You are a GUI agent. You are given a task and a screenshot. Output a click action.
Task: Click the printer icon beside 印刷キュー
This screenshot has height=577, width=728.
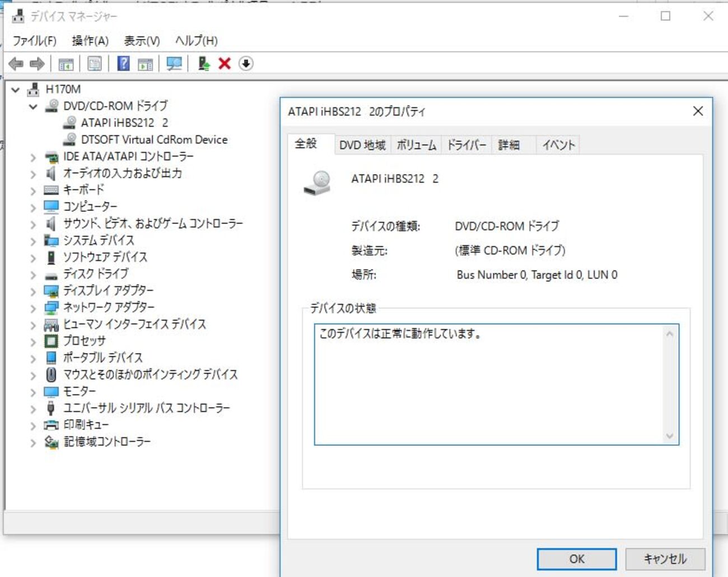coord(51,425)
